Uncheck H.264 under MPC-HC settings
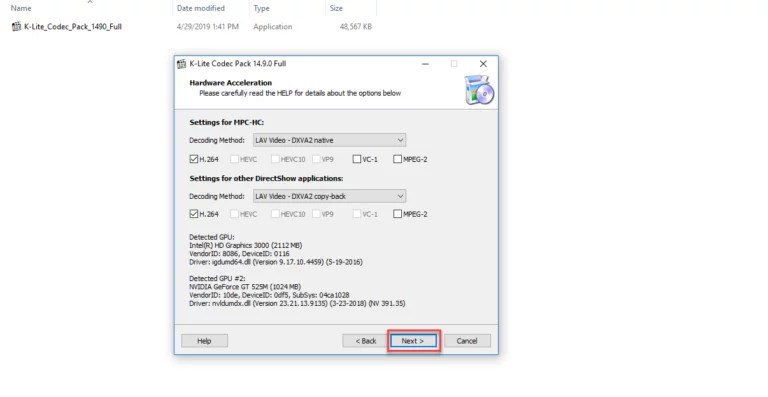Viewport: 768px width, 397px height. click(x=193, y=159)
